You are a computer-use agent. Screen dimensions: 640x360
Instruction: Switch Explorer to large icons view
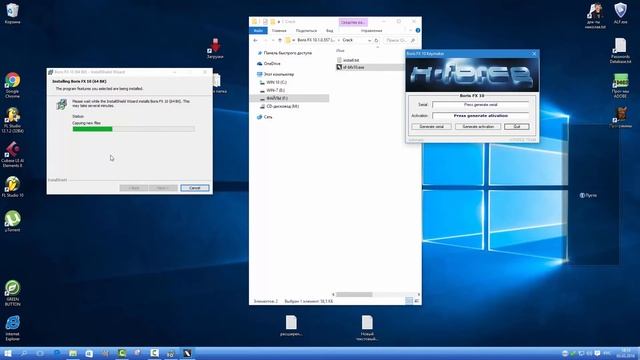pyautogui.click(x=416, y=301)
